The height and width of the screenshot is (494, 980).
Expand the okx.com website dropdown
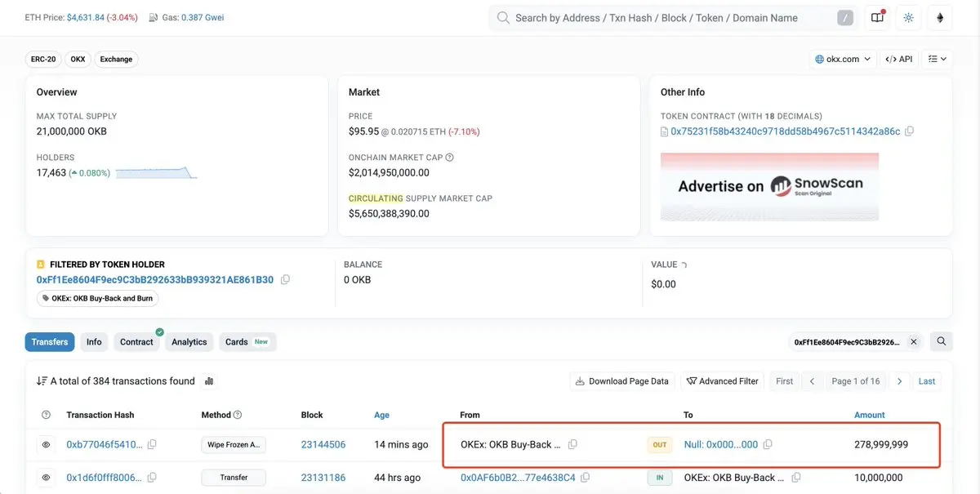tap(842, 59)
